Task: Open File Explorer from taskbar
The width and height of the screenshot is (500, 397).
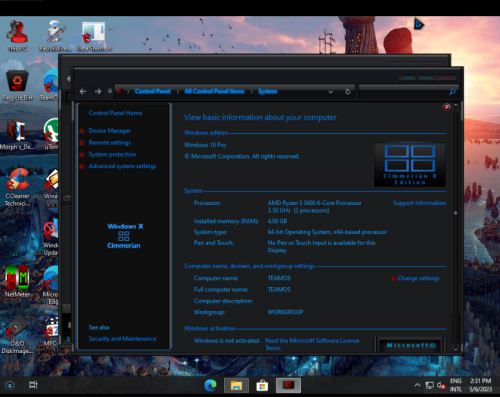Action: coord(236,386)
